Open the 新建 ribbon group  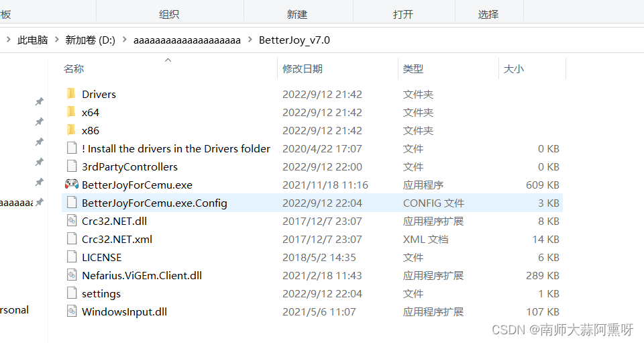click(x=297, y=14)
